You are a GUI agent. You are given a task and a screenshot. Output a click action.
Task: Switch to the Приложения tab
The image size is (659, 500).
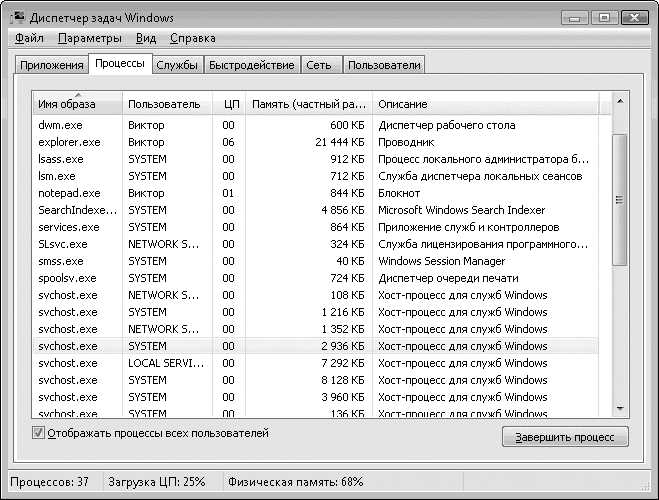coord(51,65)
